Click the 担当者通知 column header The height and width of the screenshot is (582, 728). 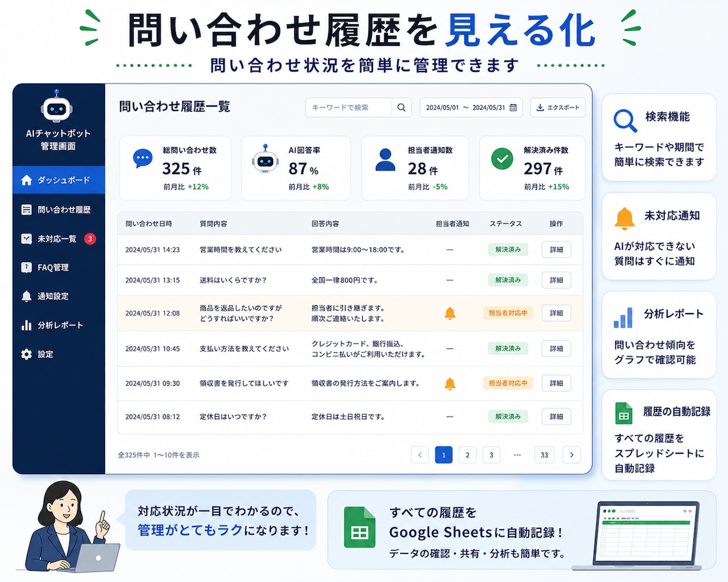452,224
